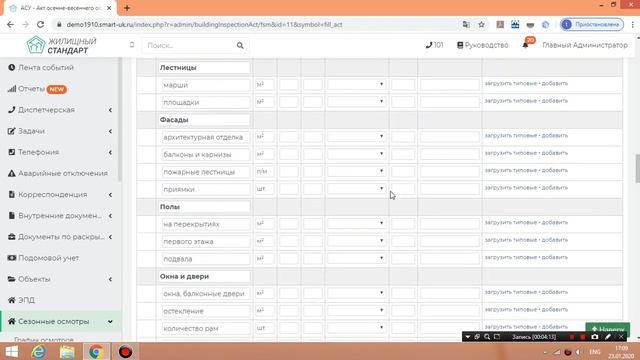
Task: Open dropdown in остекление row
Action: tap(356, 311)
